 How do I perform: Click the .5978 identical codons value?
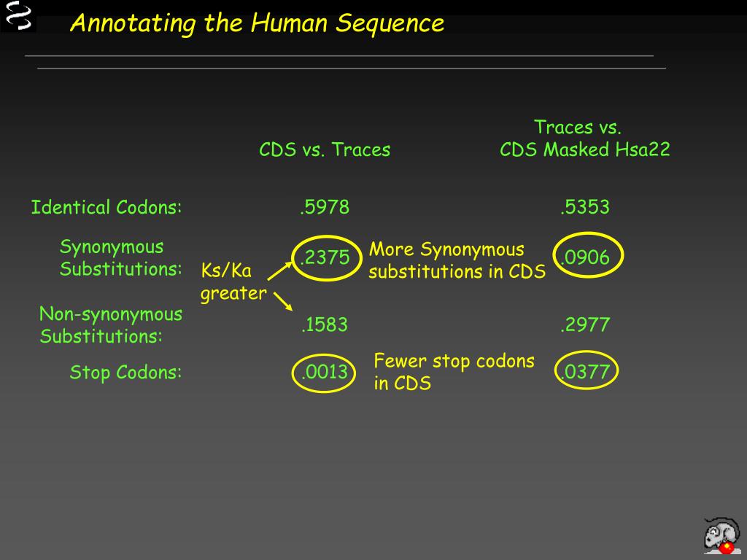click(325, 208)
